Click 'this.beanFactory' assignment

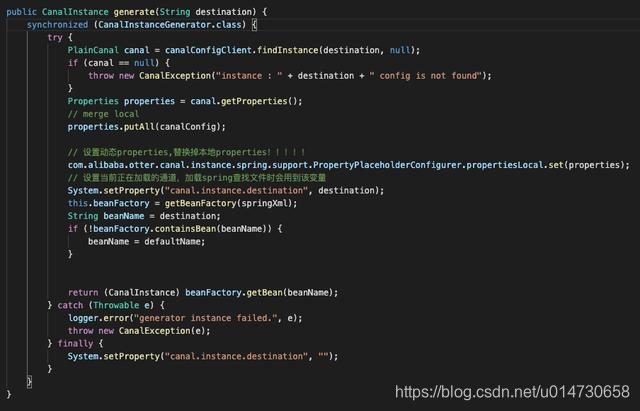[x=109, y=203]
